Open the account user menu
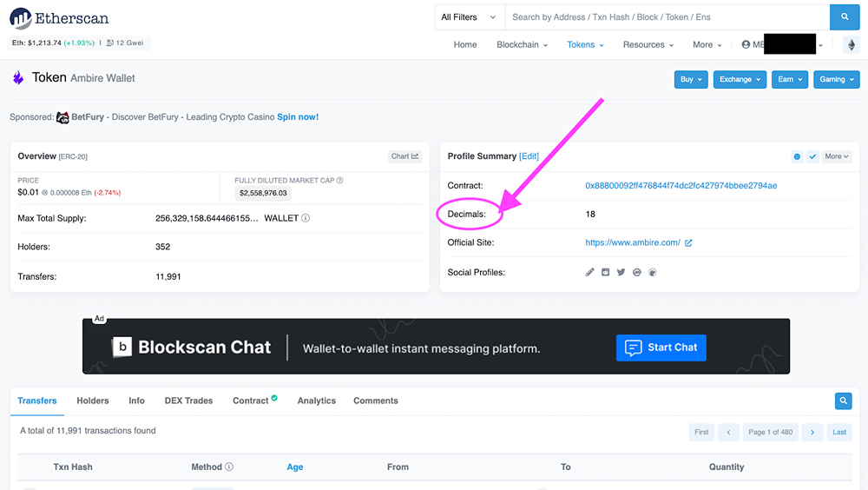This screenshot has height=490, width=868. click(x=782, y=44)
